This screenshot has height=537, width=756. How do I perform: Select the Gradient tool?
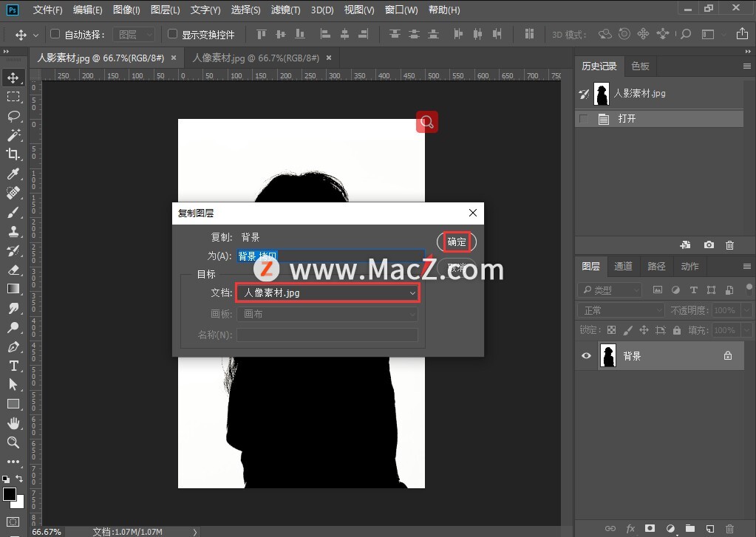pyautogui.click(x=13, y=289)
